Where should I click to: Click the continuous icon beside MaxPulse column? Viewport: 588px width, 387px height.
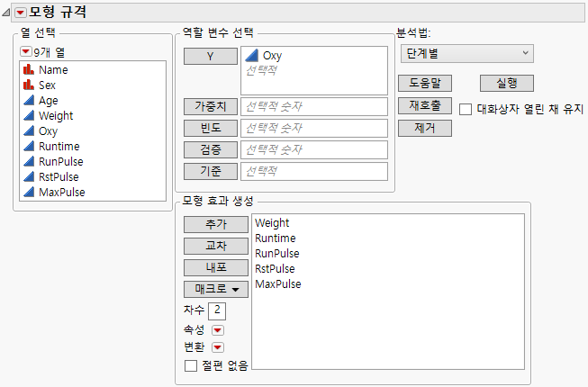[x=29, y=193]
